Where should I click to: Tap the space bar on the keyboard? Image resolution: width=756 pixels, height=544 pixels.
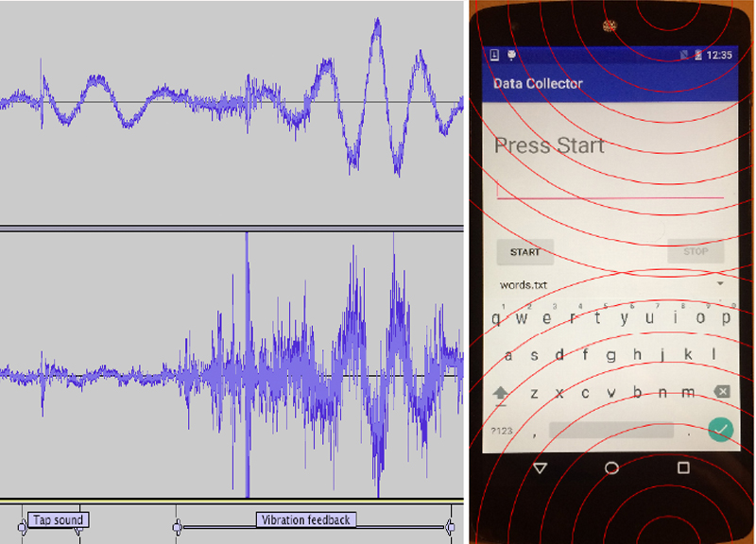click(610, 431)
